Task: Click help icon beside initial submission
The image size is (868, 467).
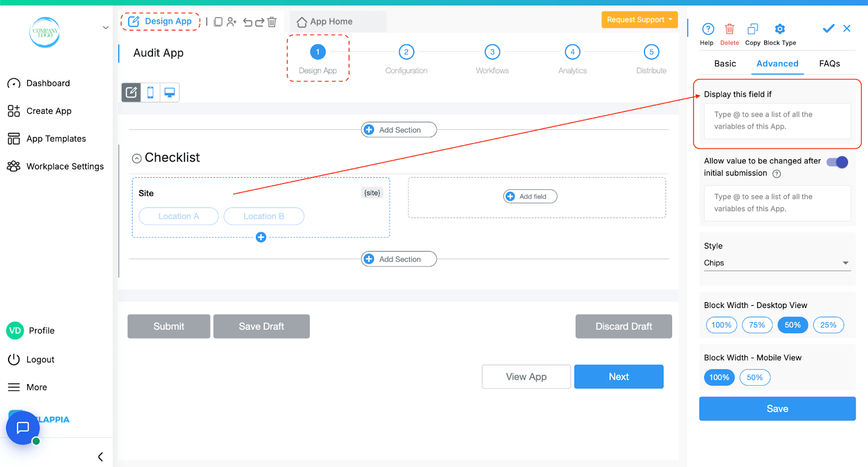Action: [x=776, y=174]
